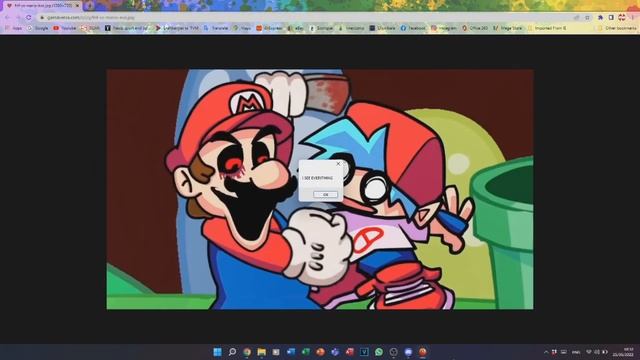640x360 pixels.
Task: Open the Google bookmark
Action: (38, 28)
